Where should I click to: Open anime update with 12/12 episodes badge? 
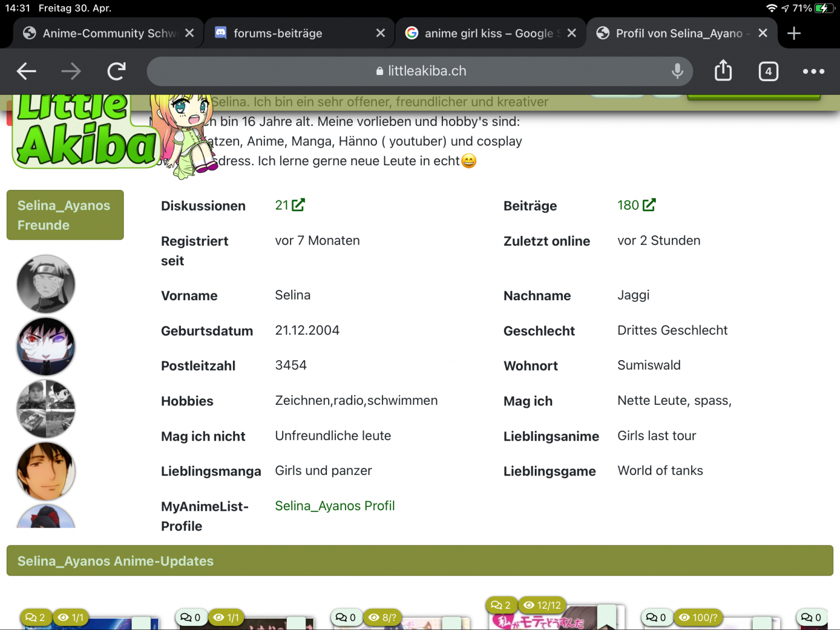(554, 619)
